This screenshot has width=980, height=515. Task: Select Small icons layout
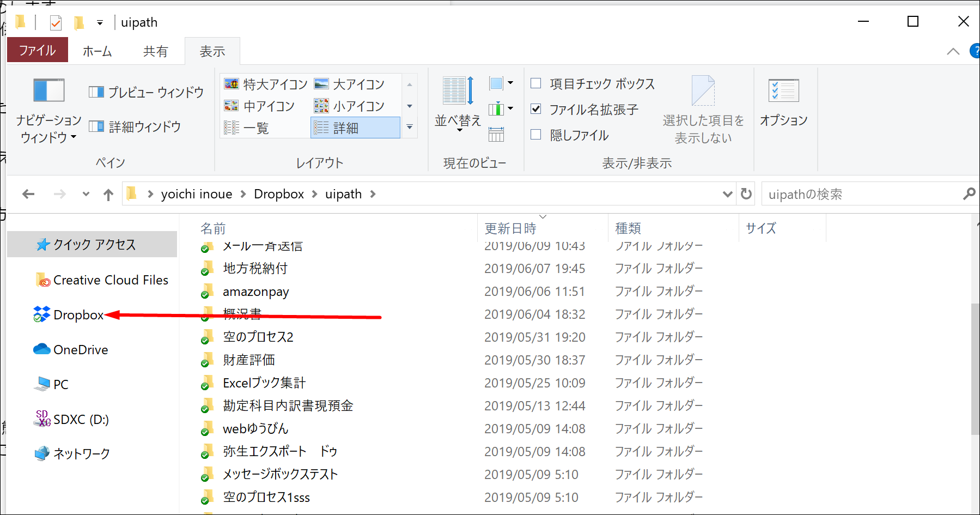tap(350, 106)
